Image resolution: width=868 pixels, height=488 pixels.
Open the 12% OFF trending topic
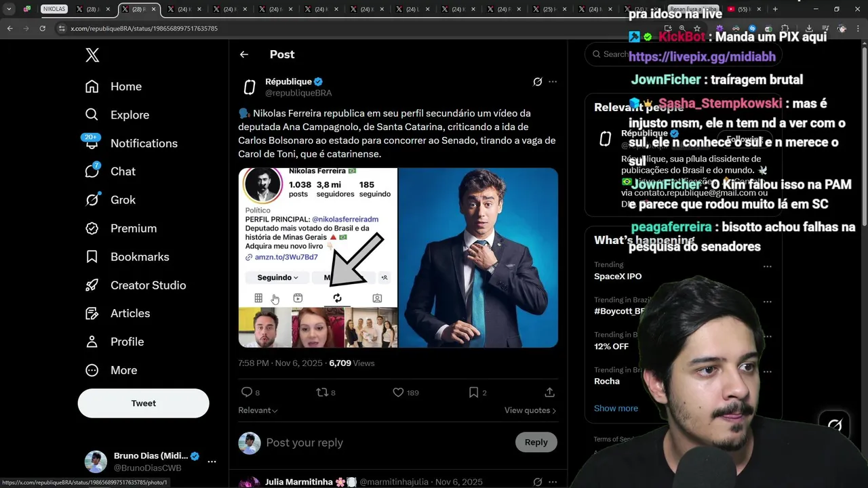[x=611, y=346]
